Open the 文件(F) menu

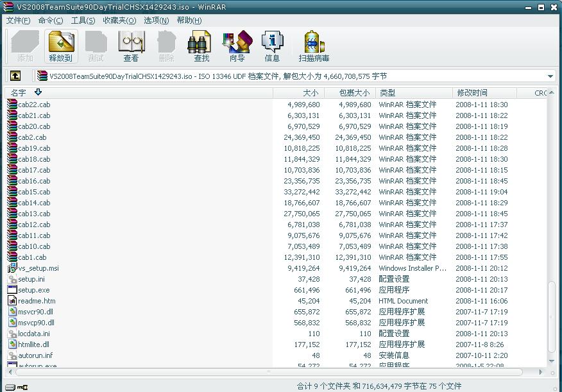(x=18, y=21)
